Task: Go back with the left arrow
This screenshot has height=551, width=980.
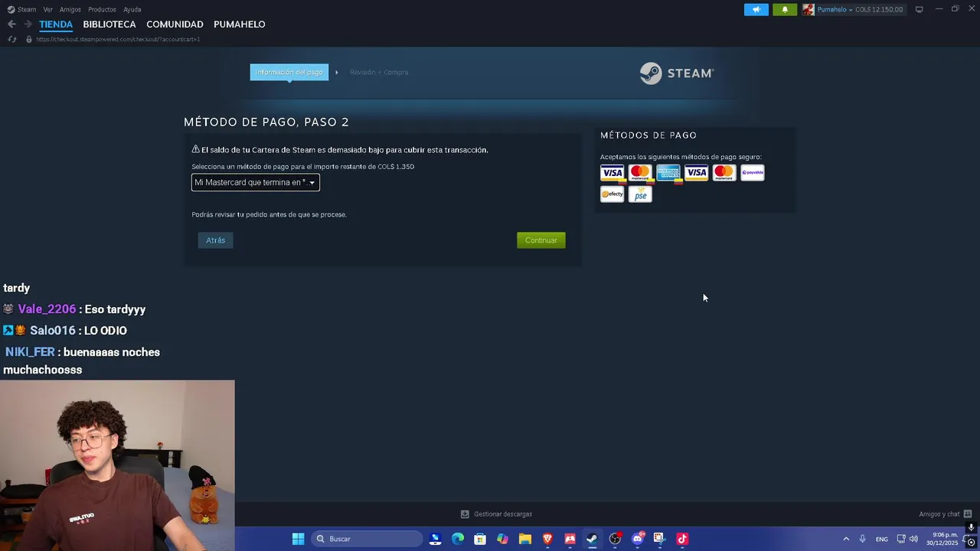Action: (11, 24)
